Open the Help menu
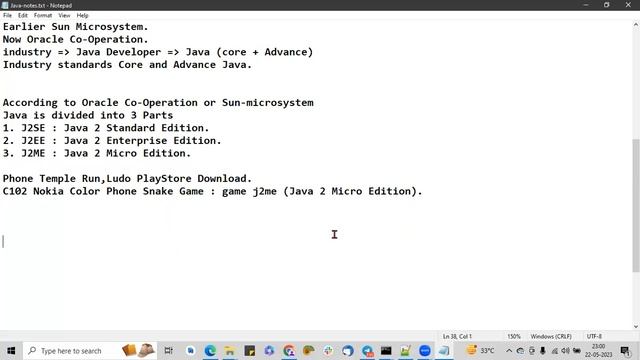This screenshot has height=360, width=640. (82, 16)
